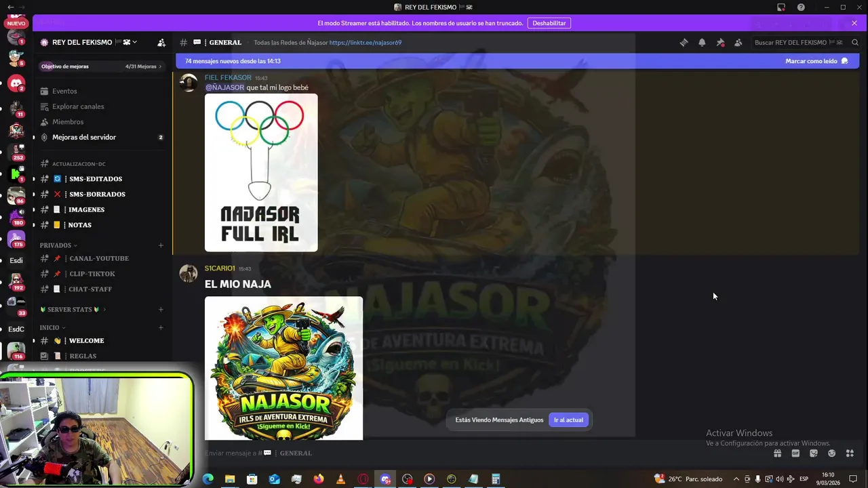Viewport: 868px width, 488px height.
Task: Open FIEL FEKASOR's avatar
Action: [188, 82]
